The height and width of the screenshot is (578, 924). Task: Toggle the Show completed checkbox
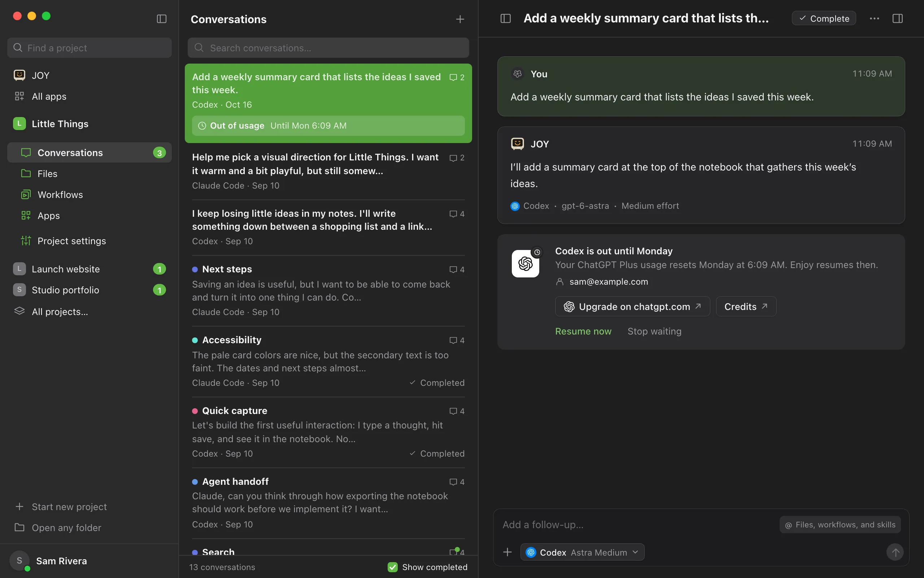click(392, 567)
